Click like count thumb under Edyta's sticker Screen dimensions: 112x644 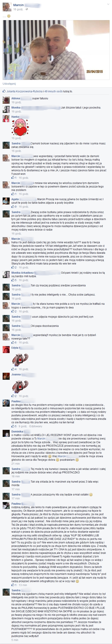click(x=13, y=369)
